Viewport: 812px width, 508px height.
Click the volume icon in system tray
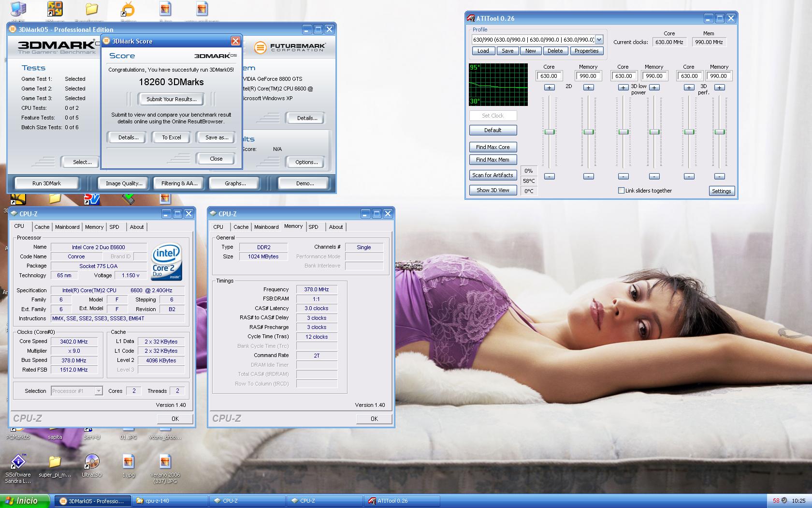[x=784, y=501]
